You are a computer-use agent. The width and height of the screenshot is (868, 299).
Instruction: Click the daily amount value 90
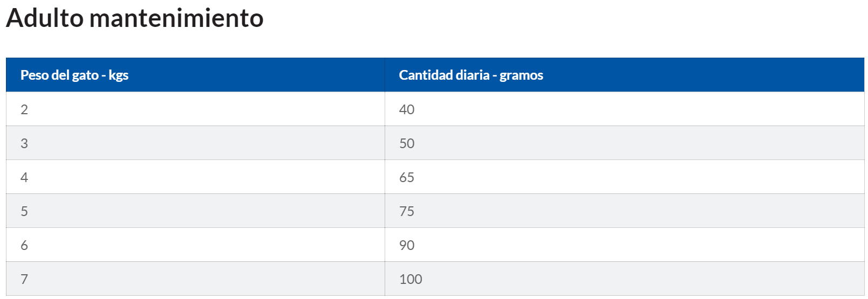coord(407,245)
